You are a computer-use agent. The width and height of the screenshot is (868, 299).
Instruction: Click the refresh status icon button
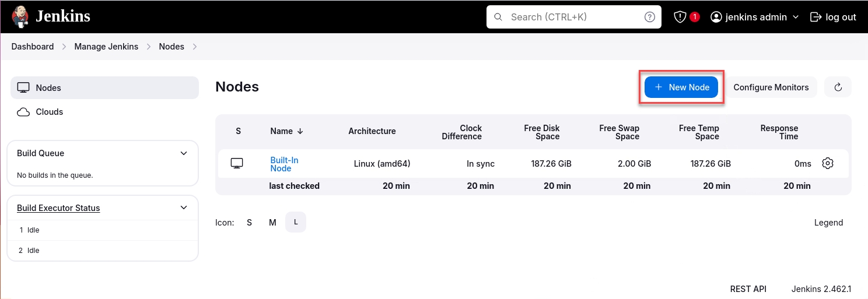[x=838, y=87]
